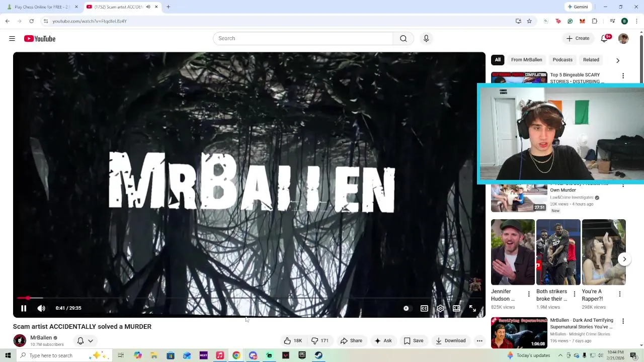This screenshot has height=362, width=644.
Task: Open Gemini in Chrome
Action: pos(578,7)
